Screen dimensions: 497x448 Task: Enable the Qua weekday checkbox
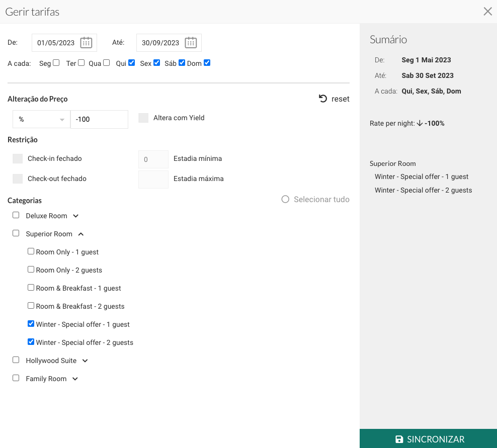click(107, 63)
